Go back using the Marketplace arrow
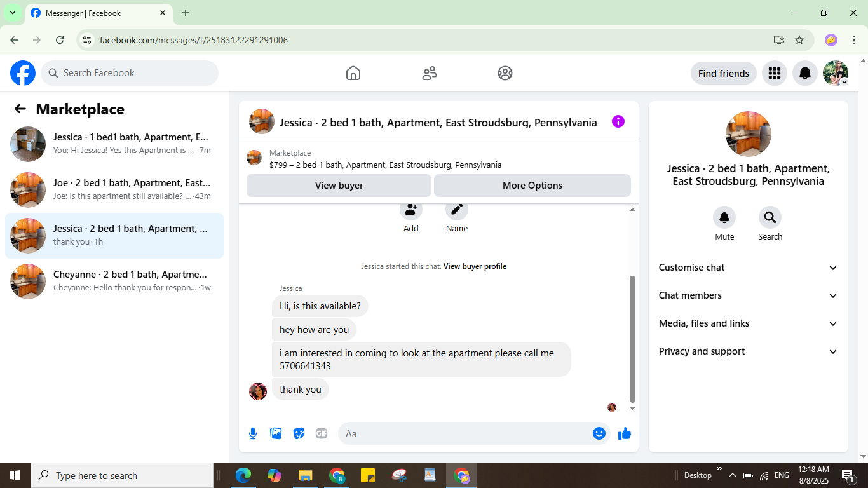This screenshot has width=868, height=488. 20,109
